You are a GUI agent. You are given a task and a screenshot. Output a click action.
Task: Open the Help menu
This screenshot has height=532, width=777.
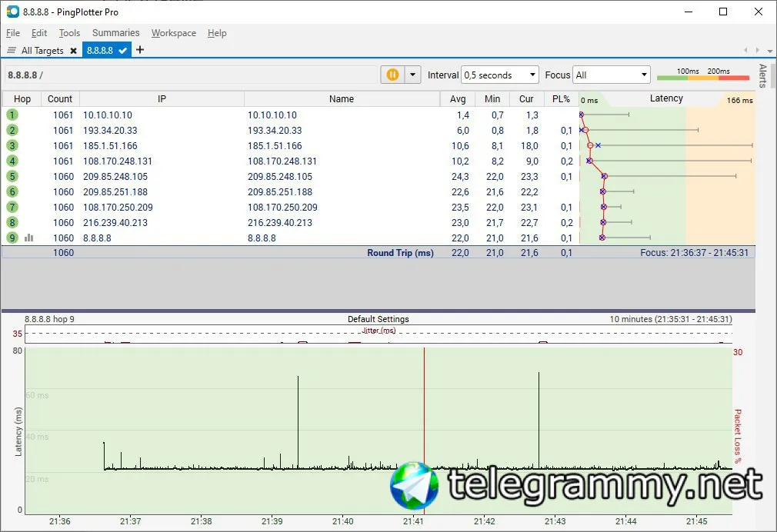[x=217, y=33]
